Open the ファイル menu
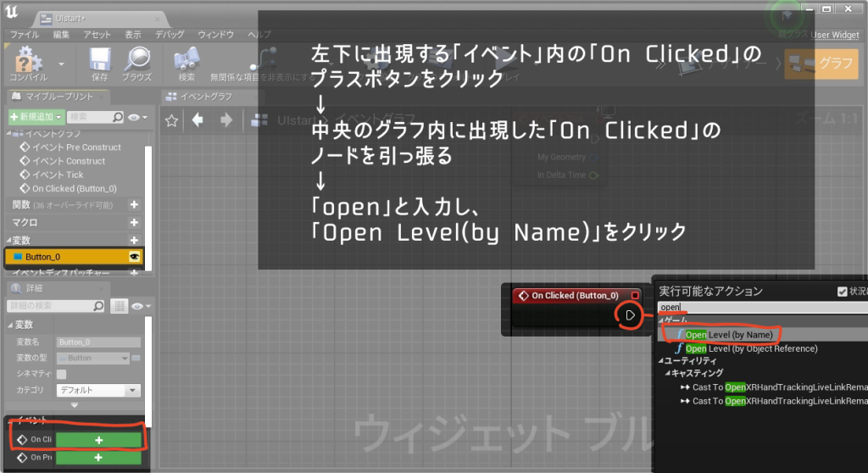Image resolution: width=868 pixels, height=473 pixels. coord(24,35)
